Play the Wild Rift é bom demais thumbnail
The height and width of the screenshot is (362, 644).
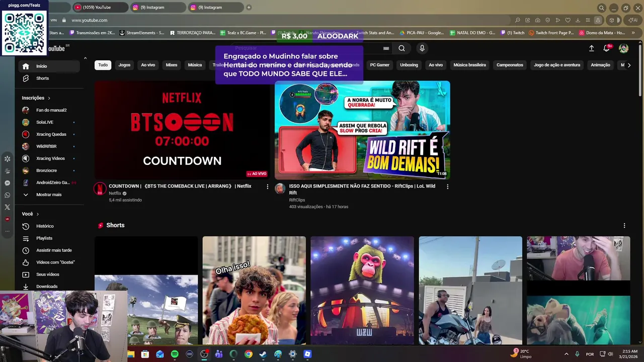pyautogui.click(x=362, y=130)
